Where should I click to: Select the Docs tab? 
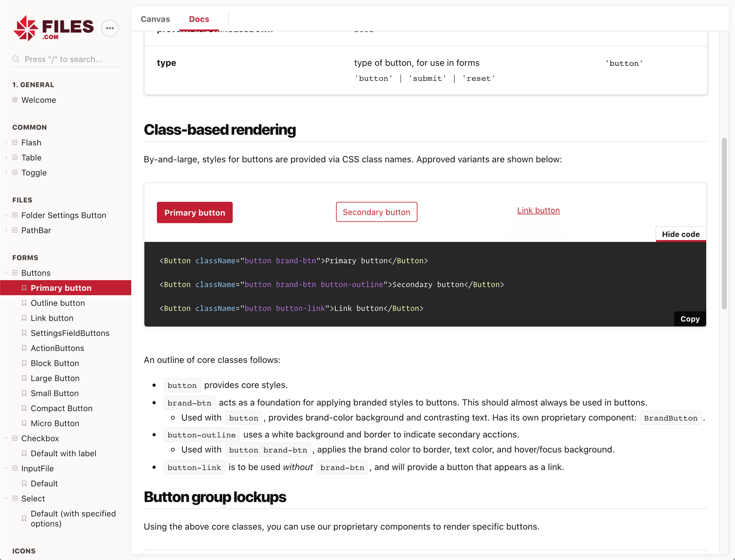point(199,19)
